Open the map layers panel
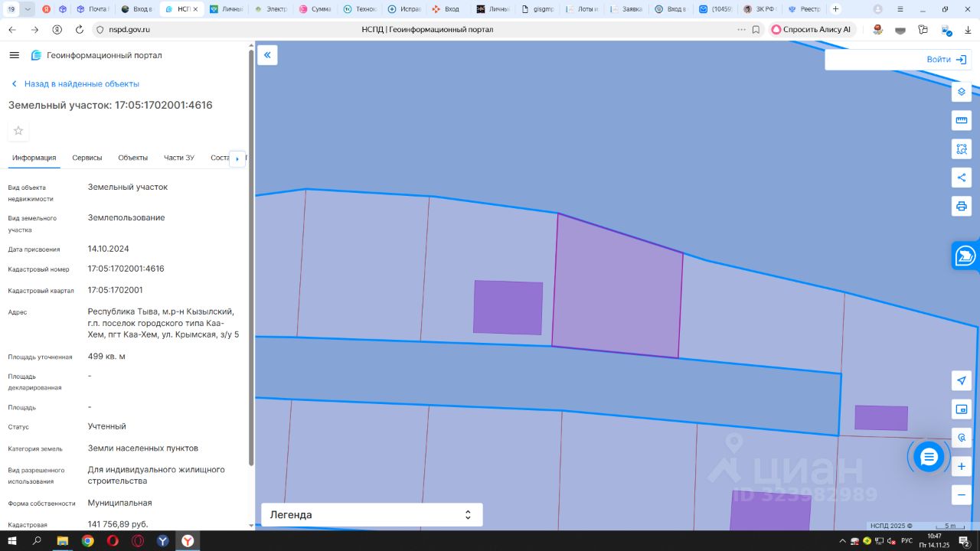Image resolution: width=980 pixels, height=551 pixels. pyautogui.click(x=962, y=92)
